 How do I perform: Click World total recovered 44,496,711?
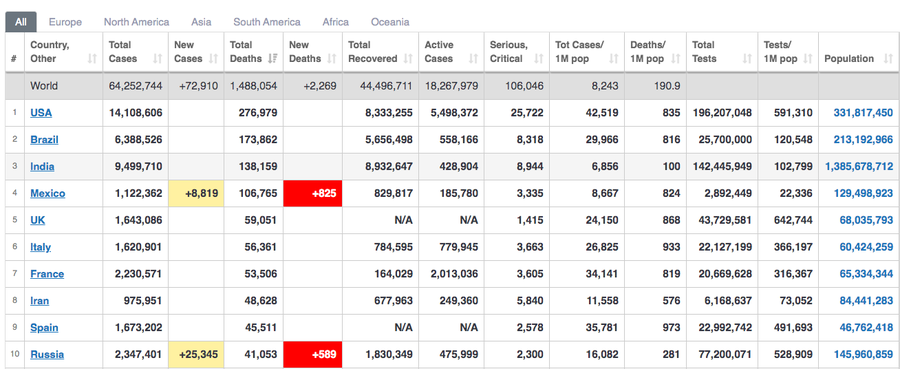(386, 87)
